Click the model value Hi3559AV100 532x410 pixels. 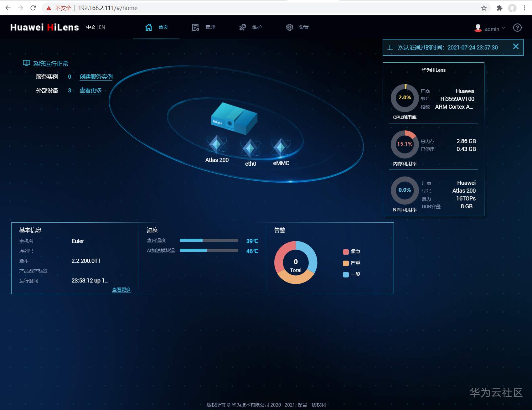[x=457, y=99]
